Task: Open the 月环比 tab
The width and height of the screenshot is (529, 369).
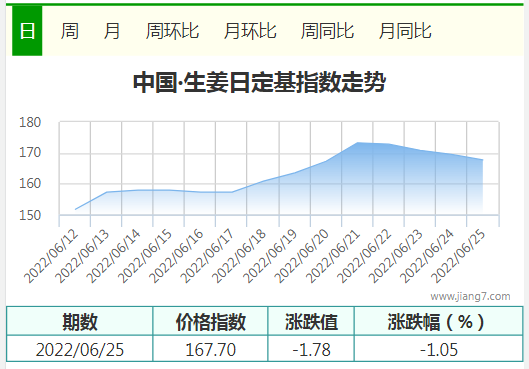Action: pos(250,31)
